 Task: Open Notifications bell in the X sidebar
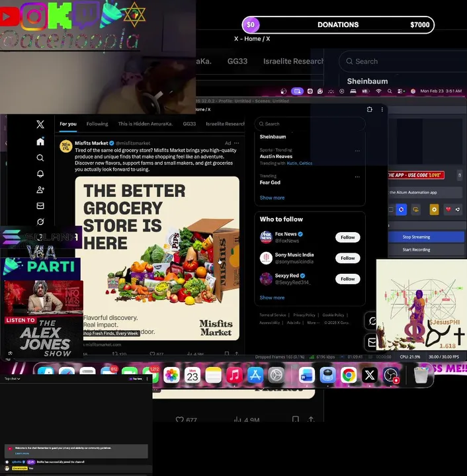(40, 174)
